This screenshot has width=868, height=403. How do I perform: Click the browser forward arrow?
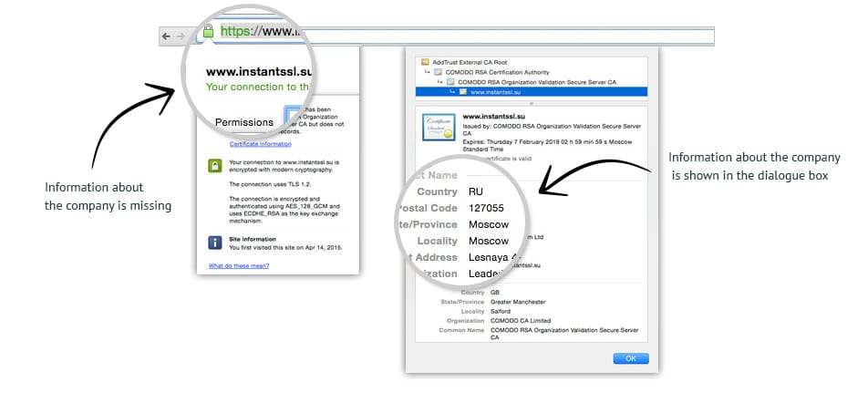tap(181, 36)
